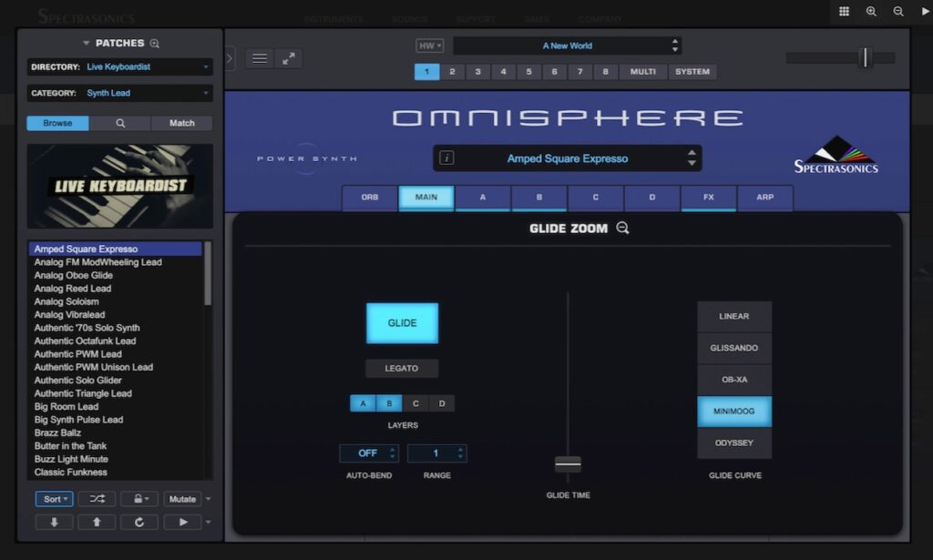This screenshot has height=560, width=933.
Task: Click the expand full-view arrows icon
Action: (x=289, y=58)
